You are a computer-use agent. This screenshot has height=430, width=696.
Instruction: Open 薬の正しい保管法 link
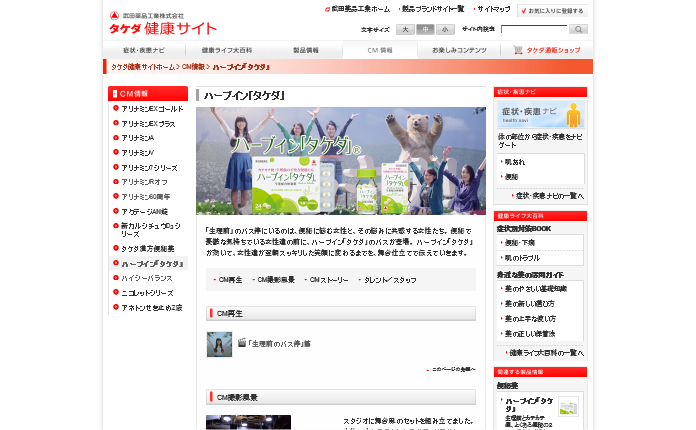pos(530,334)
